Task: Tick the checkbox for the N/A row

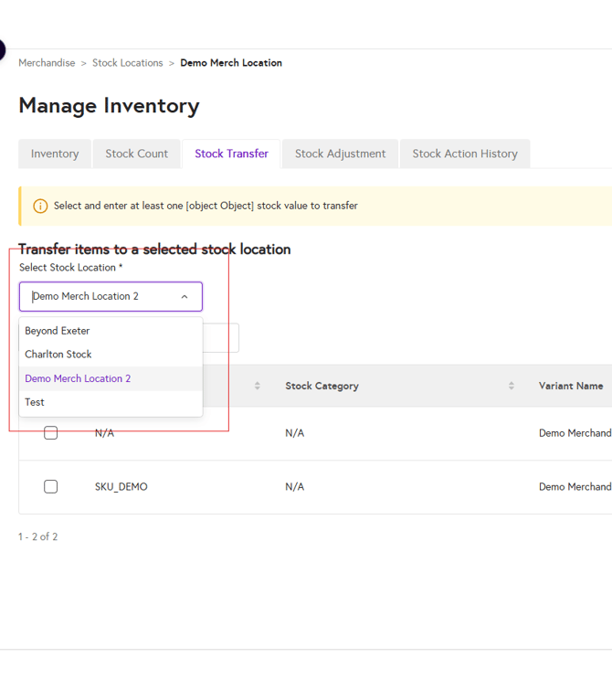Action: 51,433
